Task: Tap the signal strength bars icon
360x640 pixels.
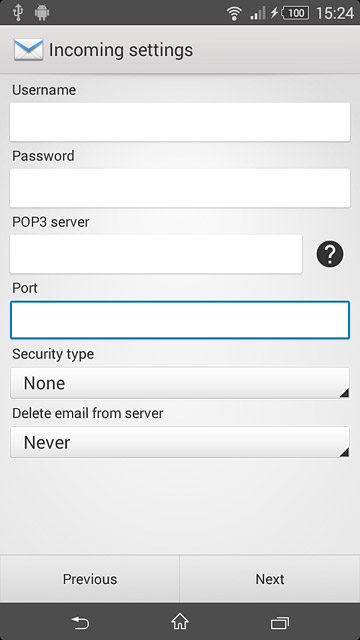Action: click(x=258, y=13)
